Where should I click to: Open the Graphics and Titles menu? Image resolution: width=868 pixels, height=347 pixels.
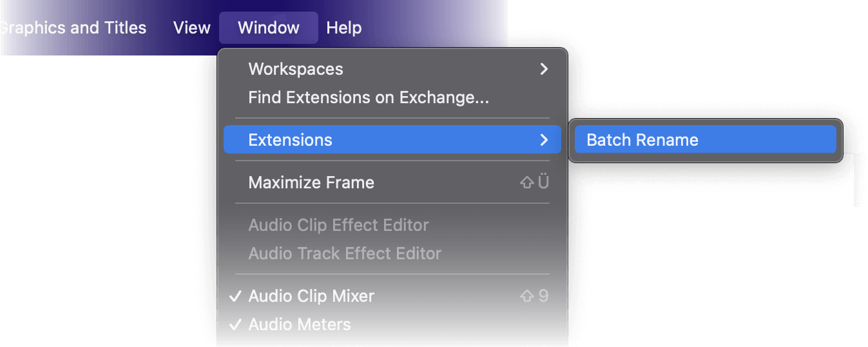point(73,28)
